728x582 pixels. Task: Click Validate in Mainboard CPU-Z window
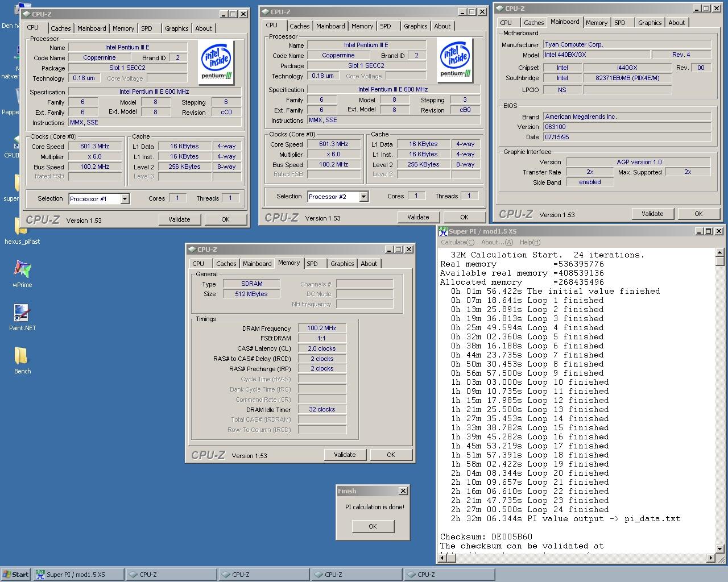tap(652, 214)
